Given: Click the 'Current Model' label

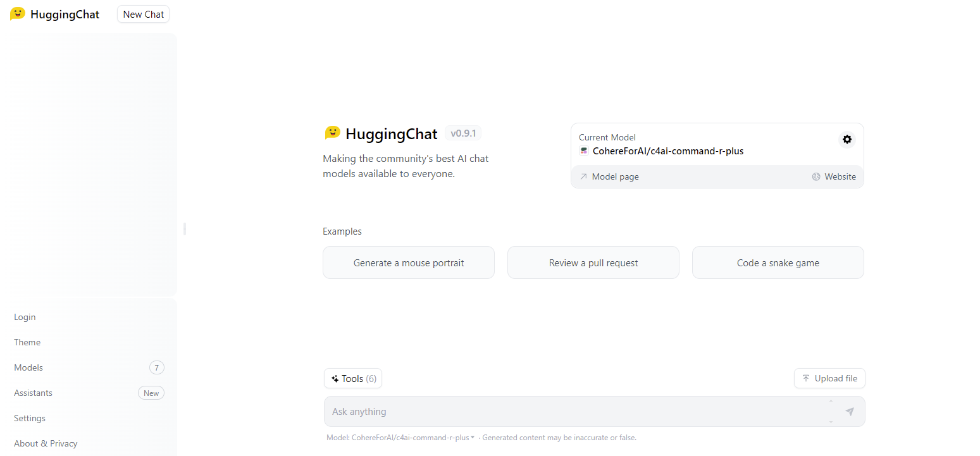Looking at the screenshot, I should 607,137.
